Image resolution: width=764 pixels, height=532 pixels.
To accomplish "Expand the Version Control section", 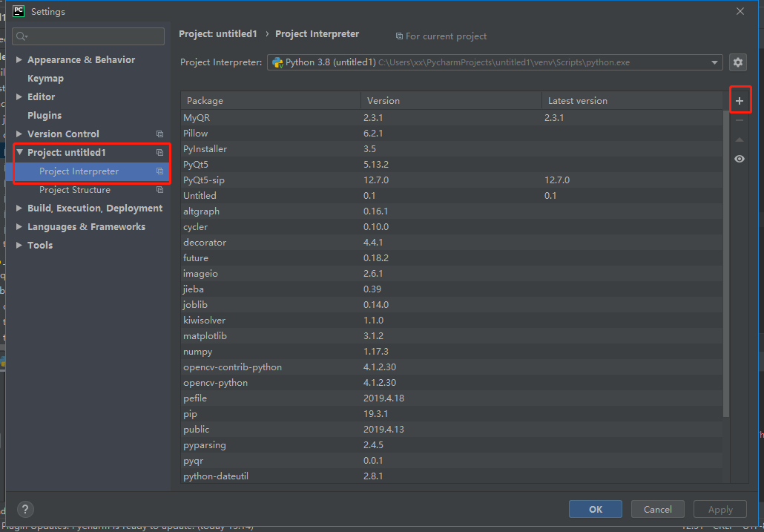I will (x=19, y=134).
